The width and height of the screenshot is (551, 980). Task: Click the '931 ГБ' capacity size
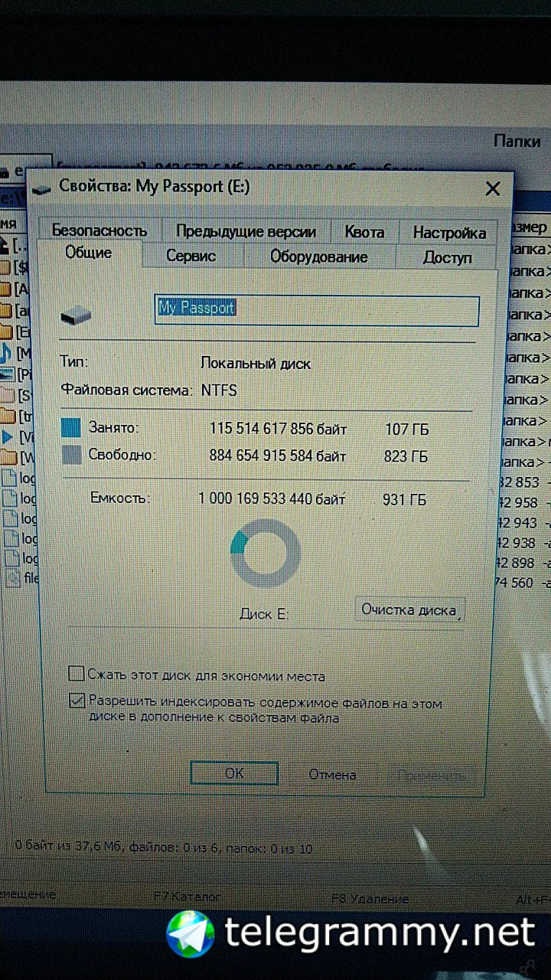[404, 501]
